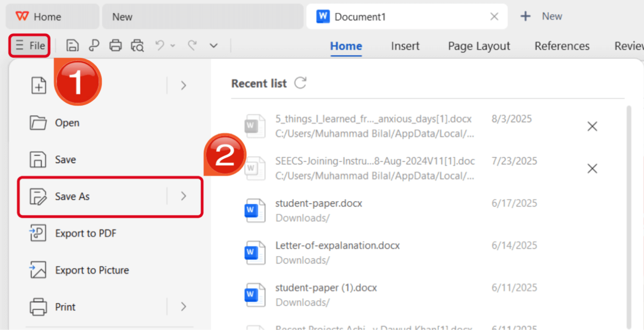Click the Print toolbar icon

coord(115,45)
